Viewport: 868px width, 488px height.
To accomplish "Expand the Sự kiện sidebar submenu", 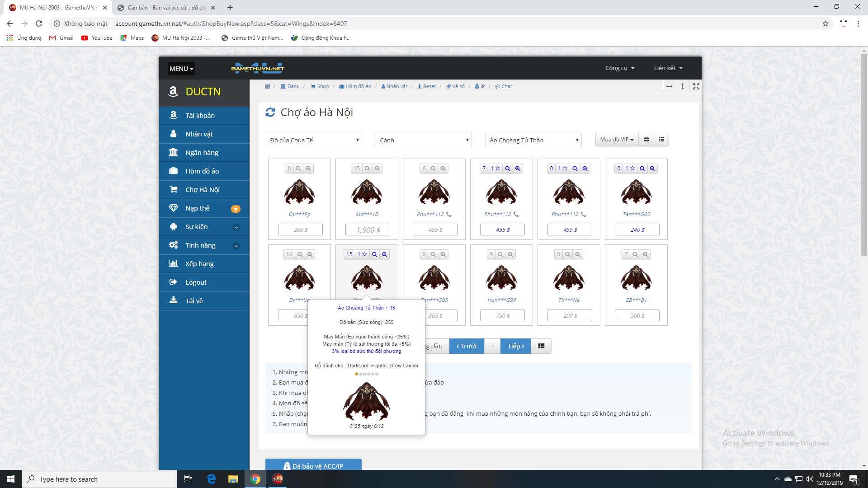I will 236,227.
